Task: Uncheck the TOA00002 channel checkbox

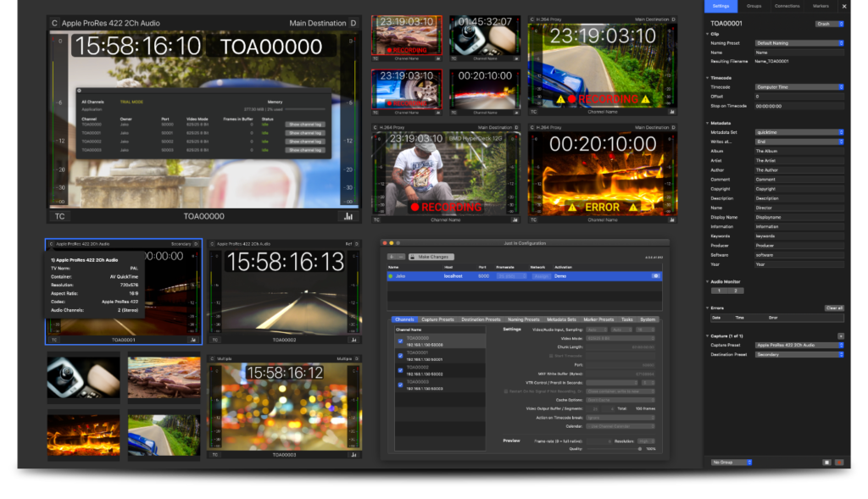Action: (400, 370)
